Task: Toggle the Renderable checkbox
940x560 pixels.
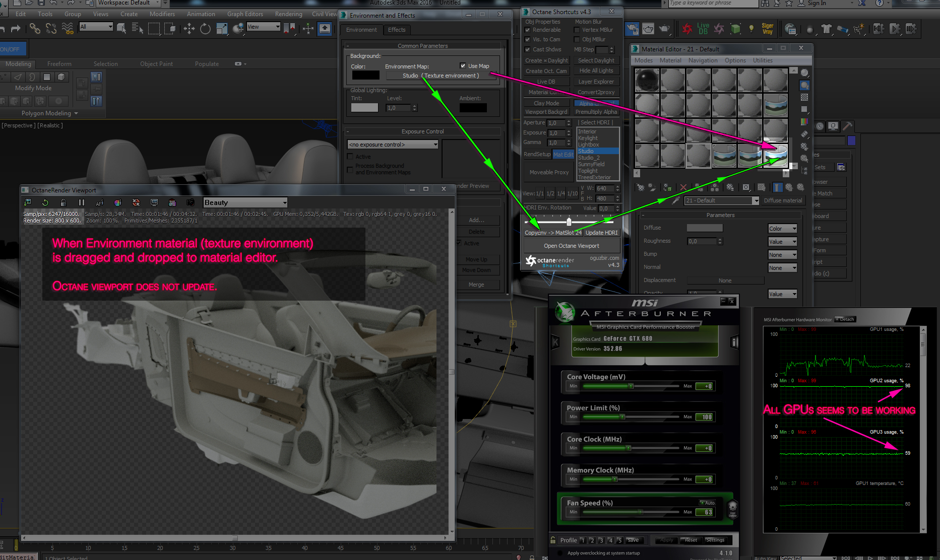Action: (x=528, y=30)
